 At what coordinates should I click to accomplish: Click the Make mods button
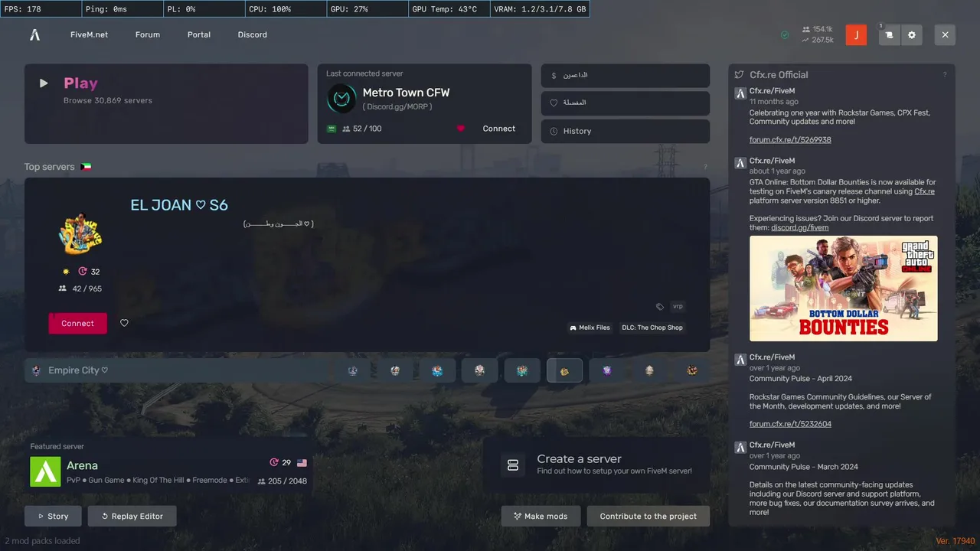click(x=541, y=516)
